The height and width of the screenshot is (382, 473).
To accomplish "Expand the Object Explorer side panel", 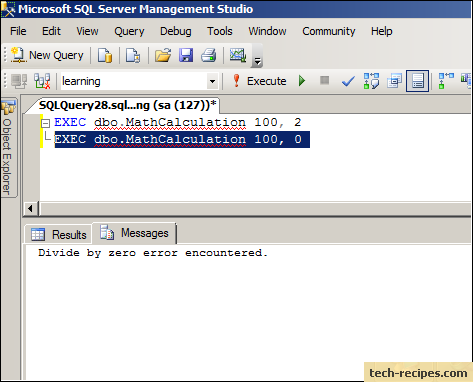I will point(8,148).
